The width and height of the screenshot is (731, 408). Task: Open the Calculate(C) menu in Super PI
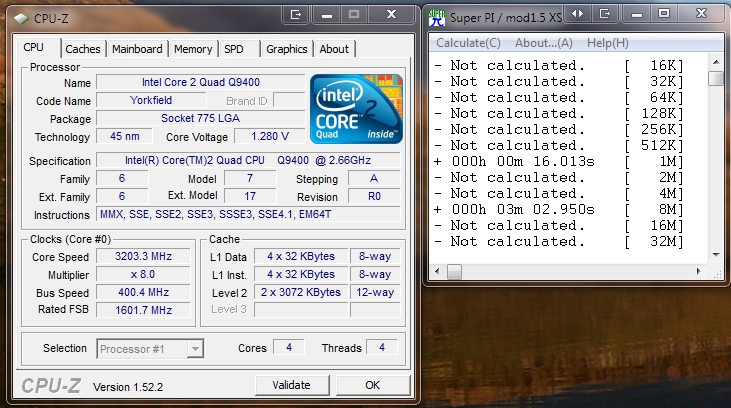pos(468,43)
